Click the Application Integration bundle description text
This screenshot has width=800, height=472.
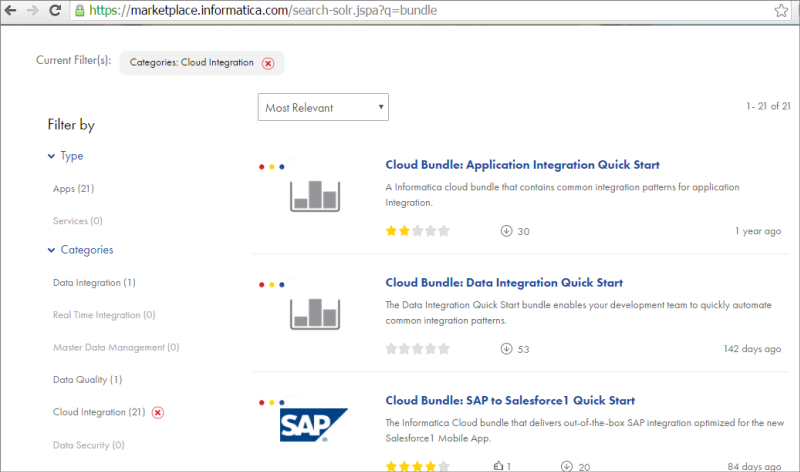[562, 195]
